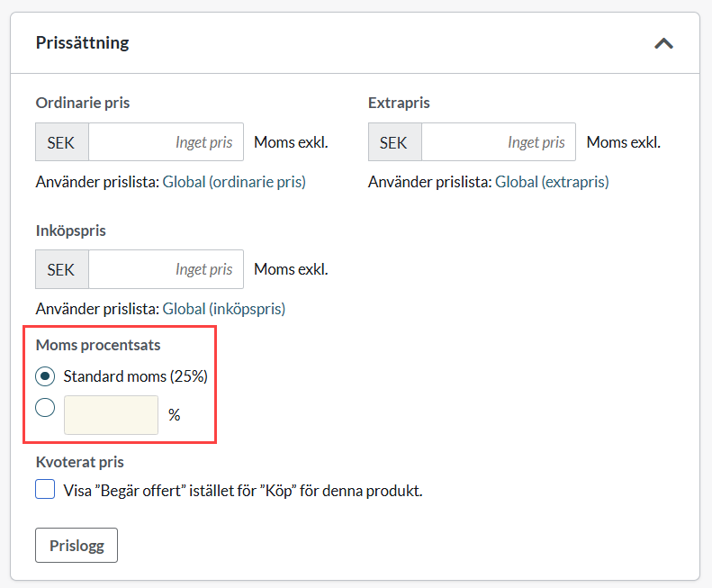Open the Prislogg button

(x=76, y=546)
